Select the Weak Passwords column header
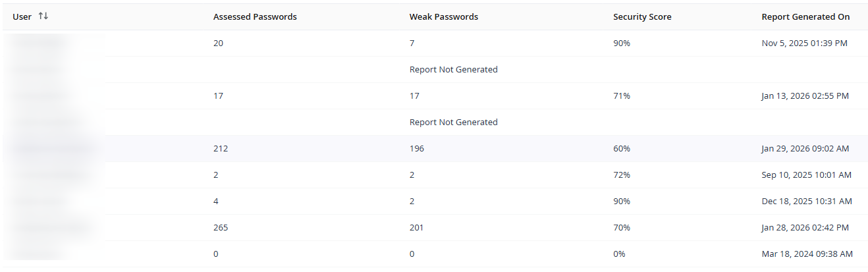This screenshot has width=868, height=272. [443, 16]
